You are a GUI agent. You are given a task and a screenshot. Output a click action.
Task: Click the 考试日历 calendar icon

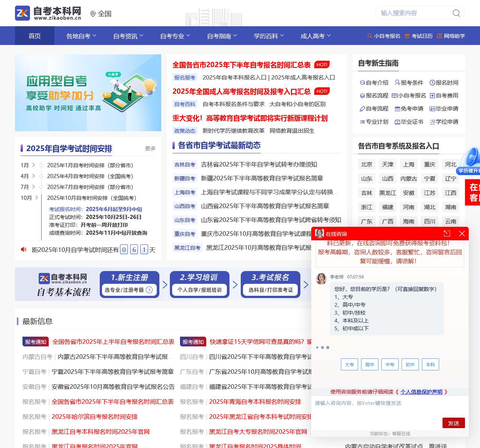[407, 36]
